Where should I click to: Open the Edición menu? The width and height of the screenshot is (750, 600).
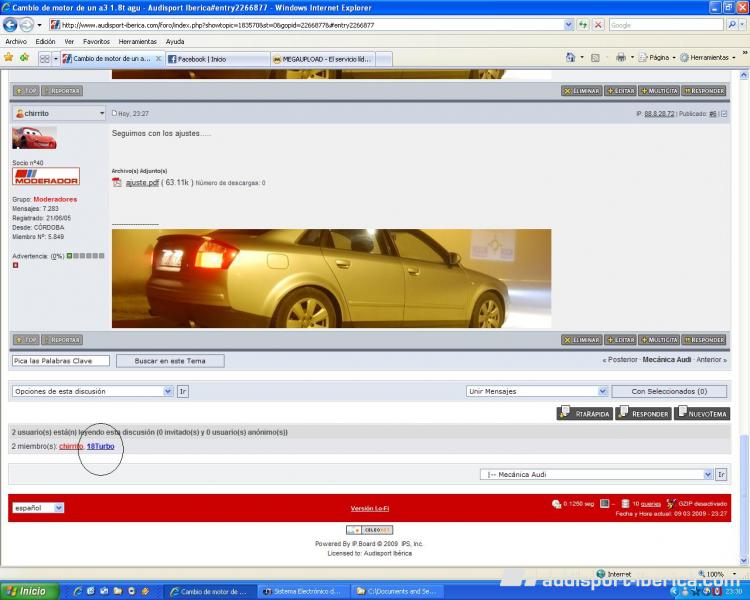pos(45,42)
